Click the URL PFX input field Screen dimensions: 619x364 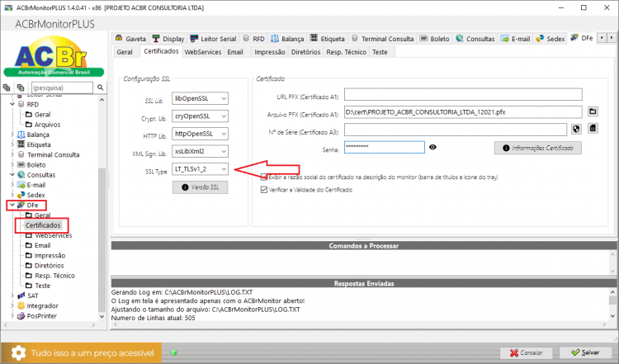click(463, 94)
